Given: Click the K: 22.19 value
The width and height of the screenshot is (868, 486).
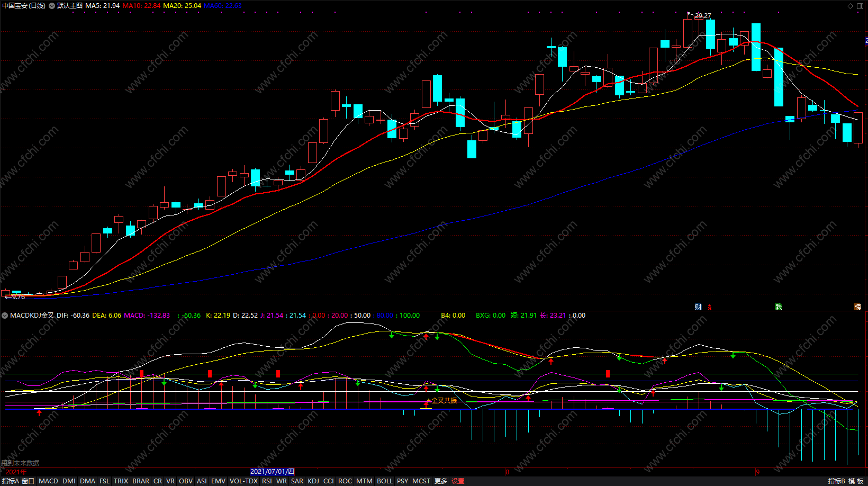Looking at the screenshot, I should click(x=218, y=316).
